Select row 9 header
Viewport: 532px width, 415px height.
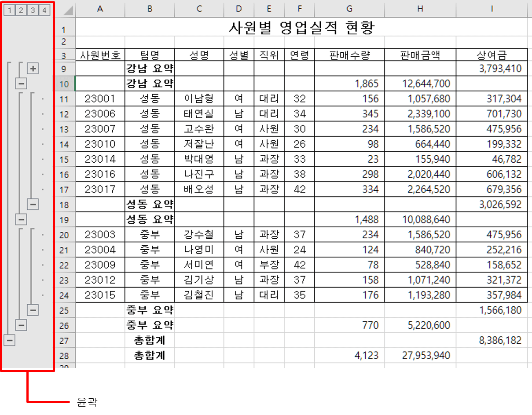tap(64, 69)
